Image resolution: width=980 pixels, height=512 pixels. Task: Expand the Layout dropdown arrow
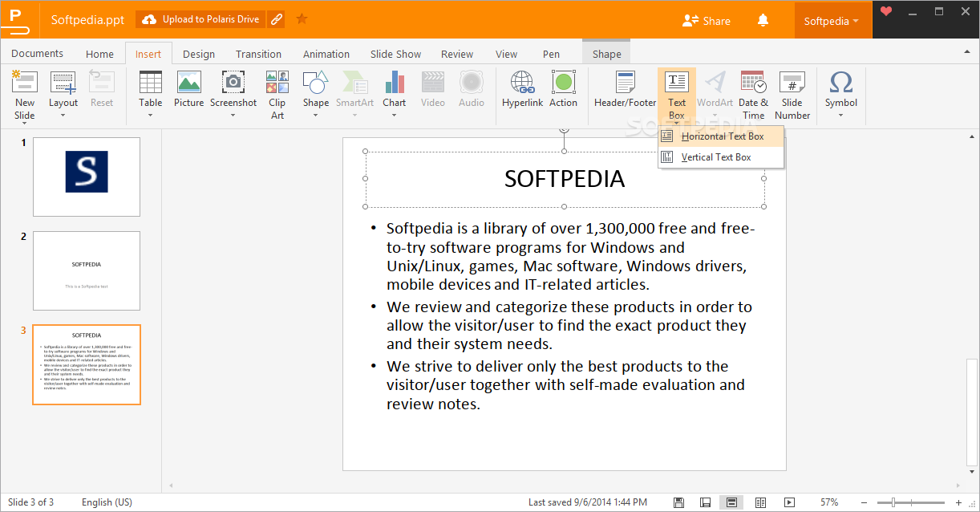pos(63,115)
